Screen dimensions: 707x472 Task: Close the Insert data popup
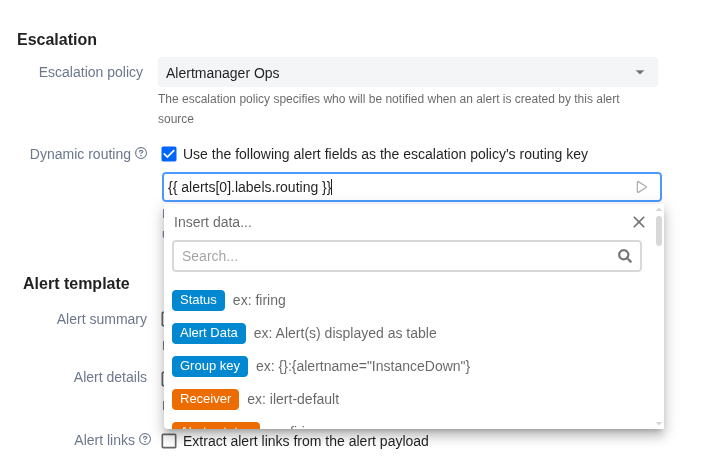point(639,222)
